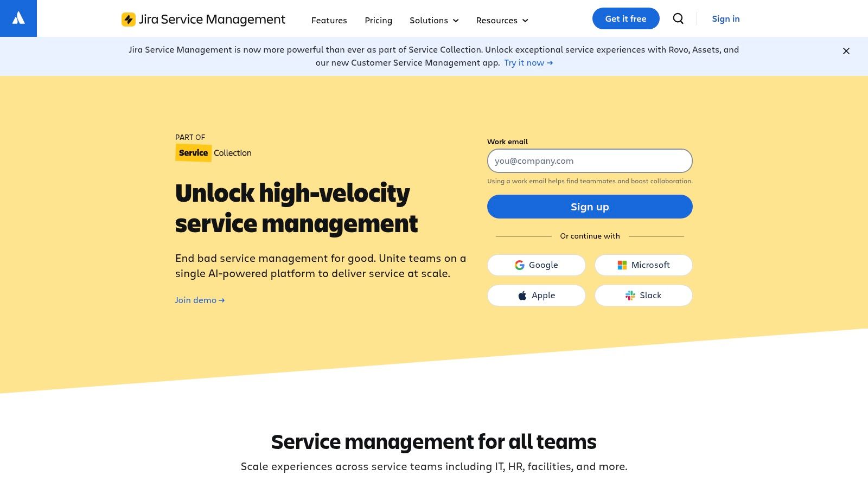Click the Jira Service Management lightning bolt logo
The width and height of the screenshot is (868, 488).
129,19
